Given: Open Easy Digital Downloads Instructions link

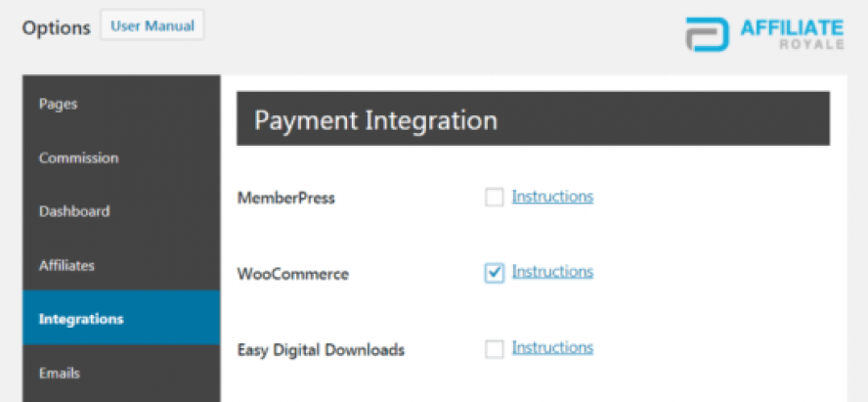Looking at the screenshot, I should [x=552, y=348].
